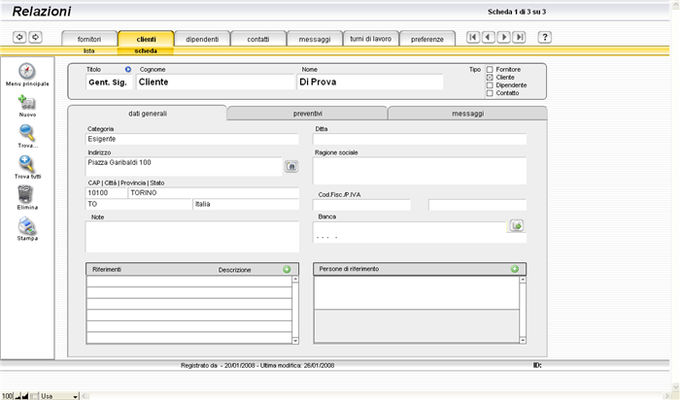Screen dimensions: 680x400
Task: Click the Banca lookup icon
Action: (x=517, y=226)
